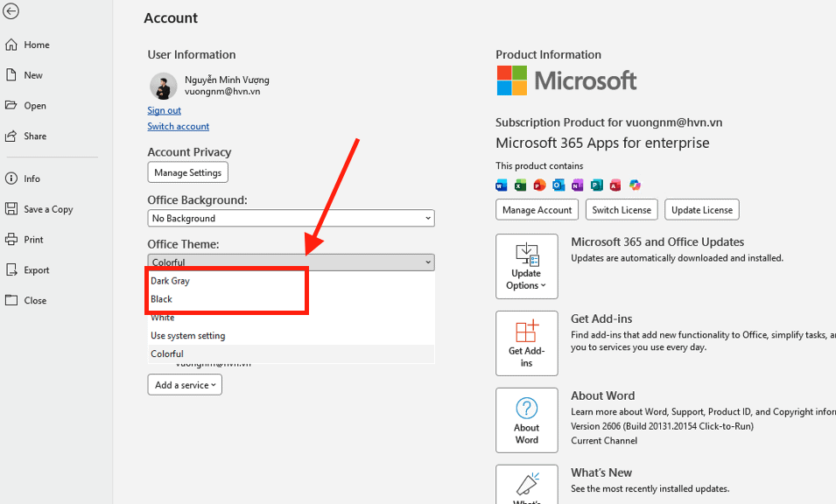The height and width of the screenshot is (504, 836).
Task: Click the Microsoft 365 Apps for enterprise text
Action: [602, 143]
